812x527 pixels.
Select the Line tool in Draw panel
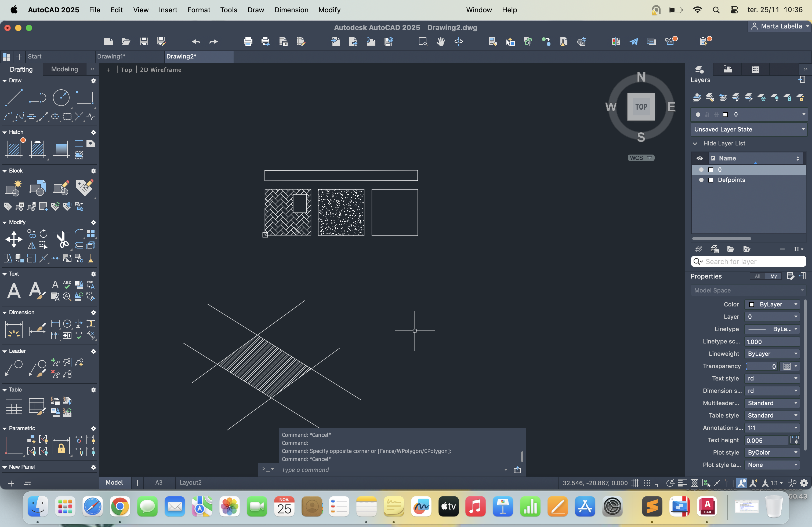tap(14, 98)
